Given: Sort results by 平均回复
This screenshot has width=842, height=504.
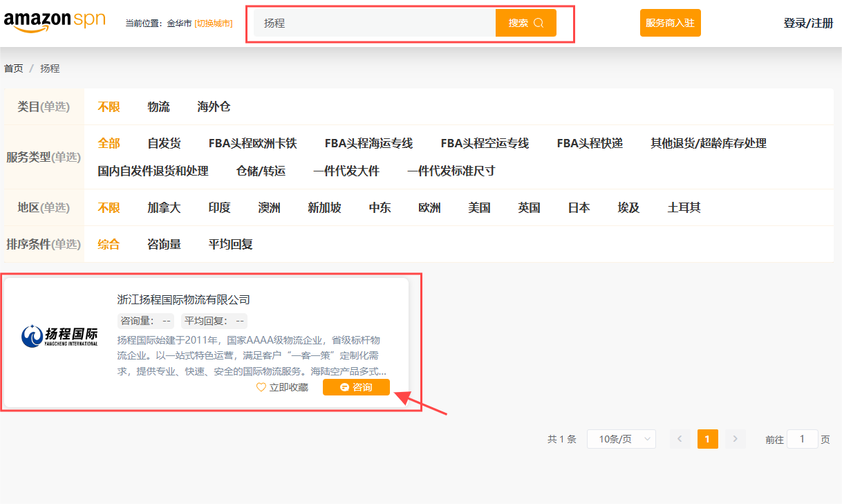Looking at the screenshot, I should coord(230,244).
